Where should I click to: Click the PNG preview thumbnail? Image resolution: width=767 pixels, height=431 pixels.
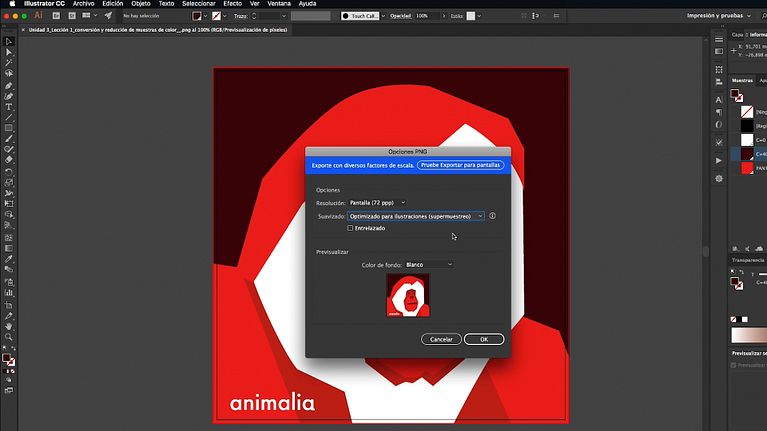408,295
